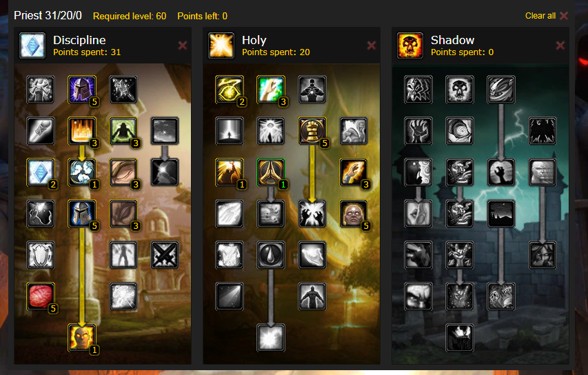Select the red brain talent icon in Discipline
588x375 pixels.
(41, 296)
